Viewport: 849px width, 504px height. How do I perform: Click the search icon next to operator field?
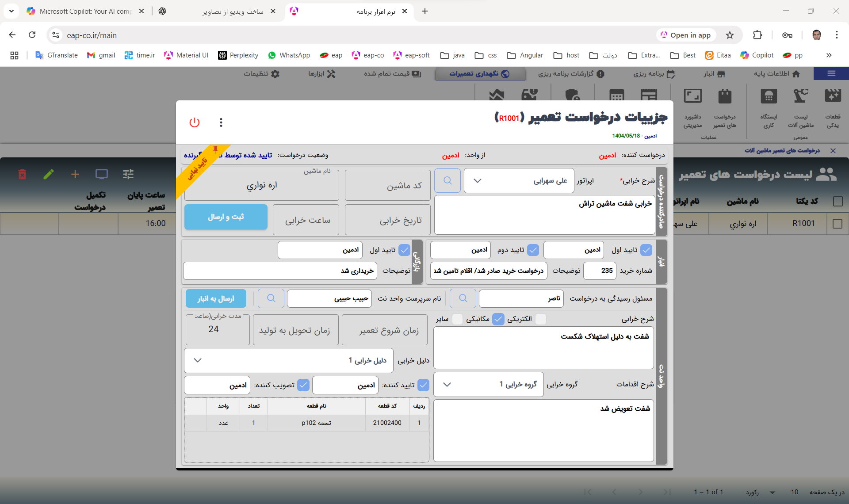coord(447,181)
